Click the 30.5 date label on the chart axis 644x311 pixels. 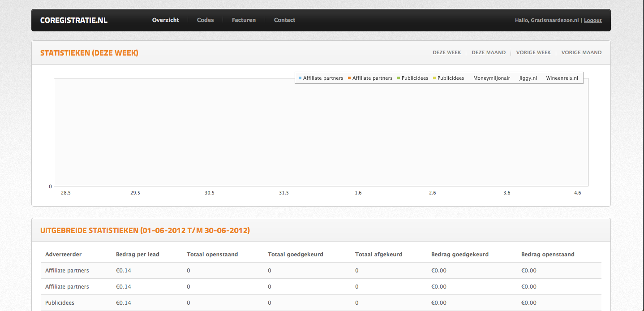pyautogui.click(x=210, y=193)
